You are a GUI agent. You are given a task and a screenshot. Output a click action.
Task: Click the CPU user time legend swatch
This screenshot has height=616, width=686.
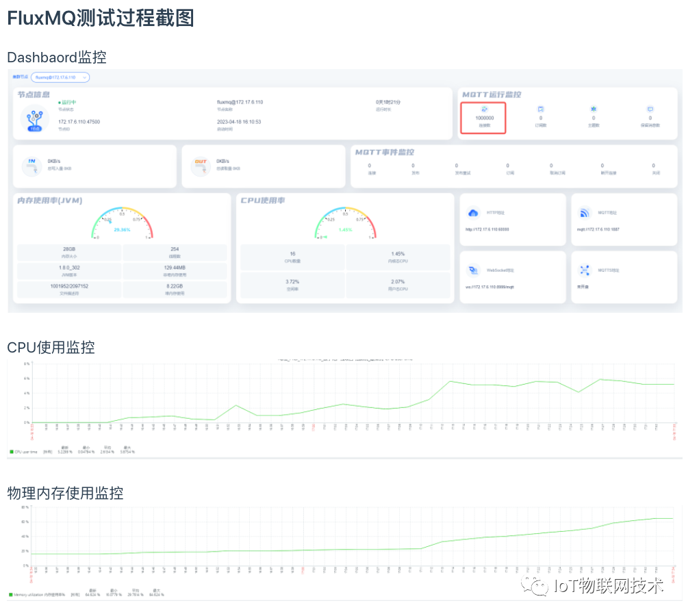(12, 452)
